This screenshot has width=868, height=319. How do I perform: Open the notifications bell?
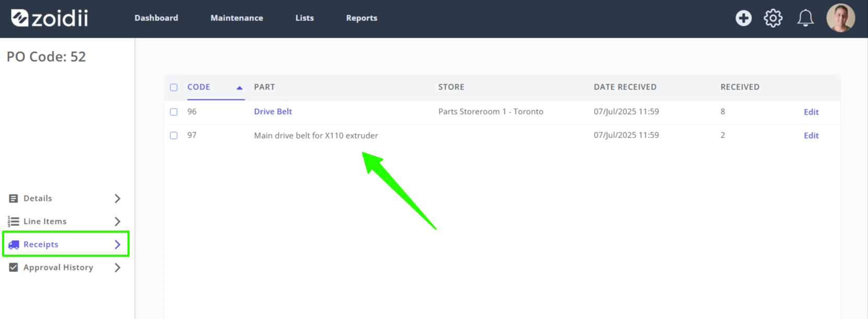[805, 18]
